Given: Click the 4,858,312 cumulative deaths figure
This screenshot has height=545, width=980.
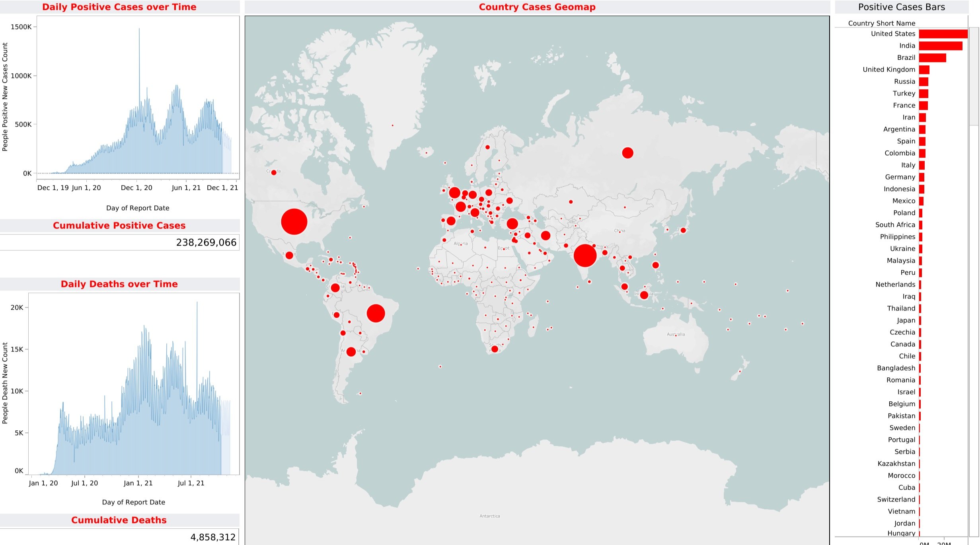Looking at the screenshot, I should pos(213,537).
